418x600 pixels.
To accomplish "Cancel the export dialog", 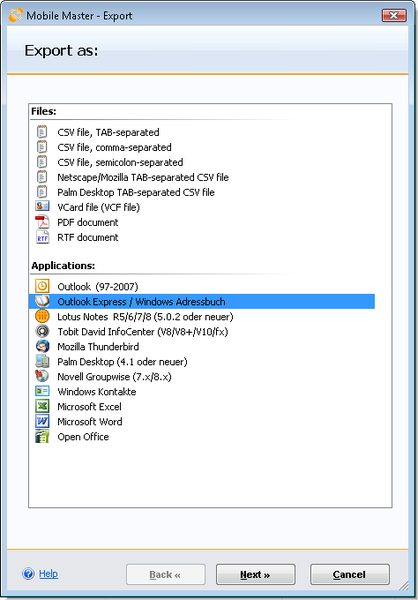I will click(x=349, y=574).
